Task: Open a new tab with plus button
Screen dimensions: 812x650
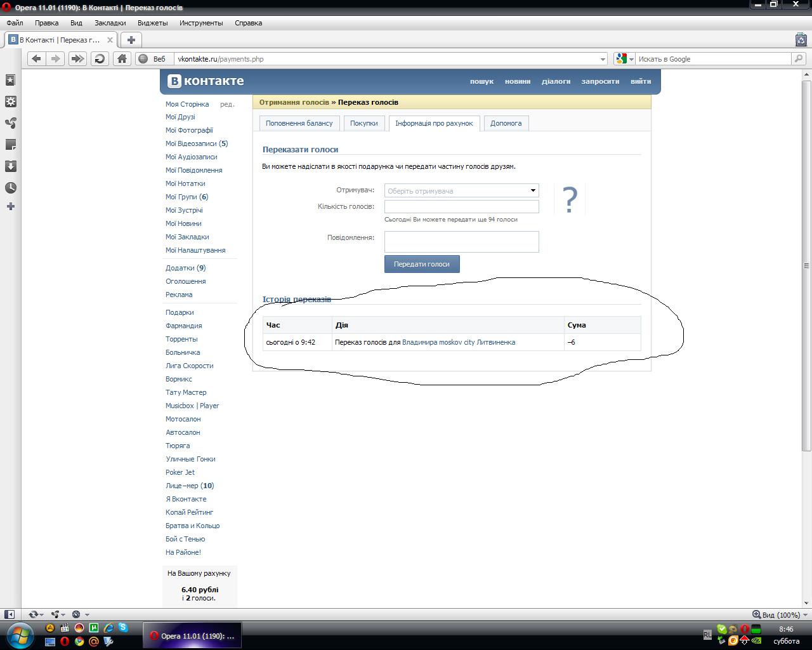Action: pyautogui.click(x=131, y=39)
